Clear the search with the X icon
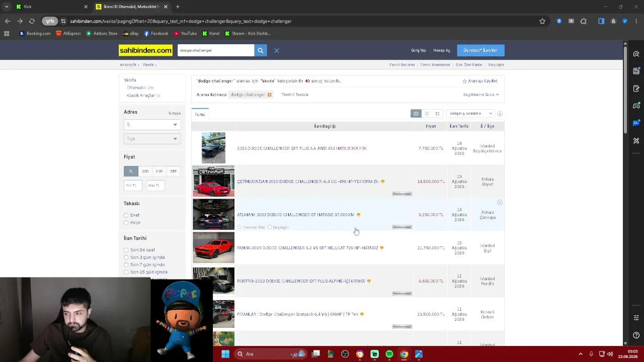 coord(277,50)
